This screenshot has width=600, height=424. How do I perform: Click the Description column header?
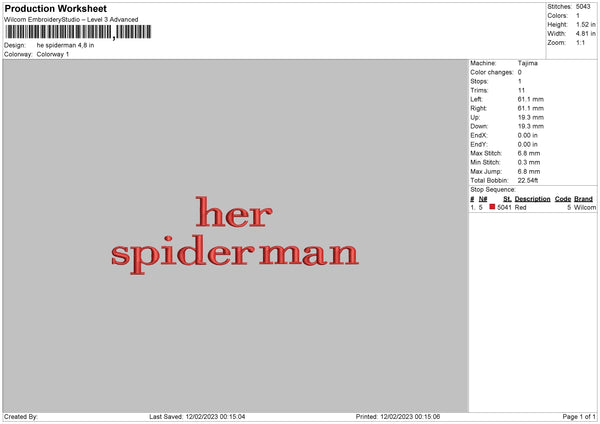point(532,199)
